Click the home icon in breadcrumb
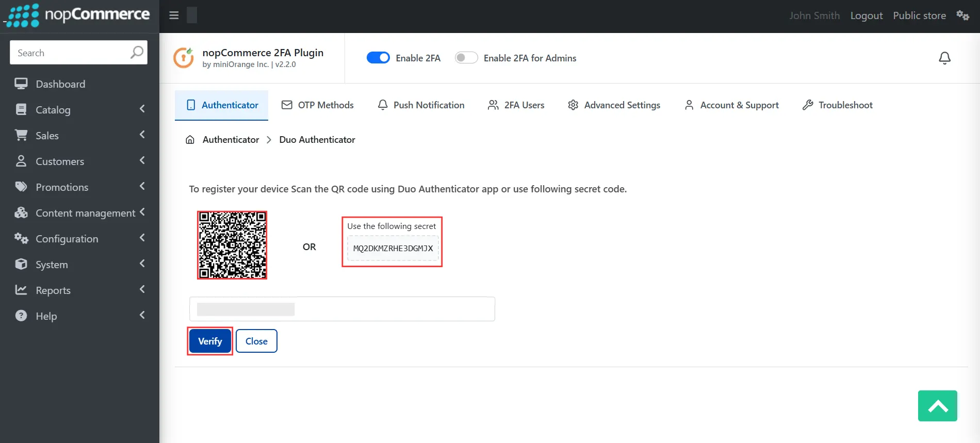Viewport: 980px width, 443px height. pyautogui.click(x=190, y=140)
